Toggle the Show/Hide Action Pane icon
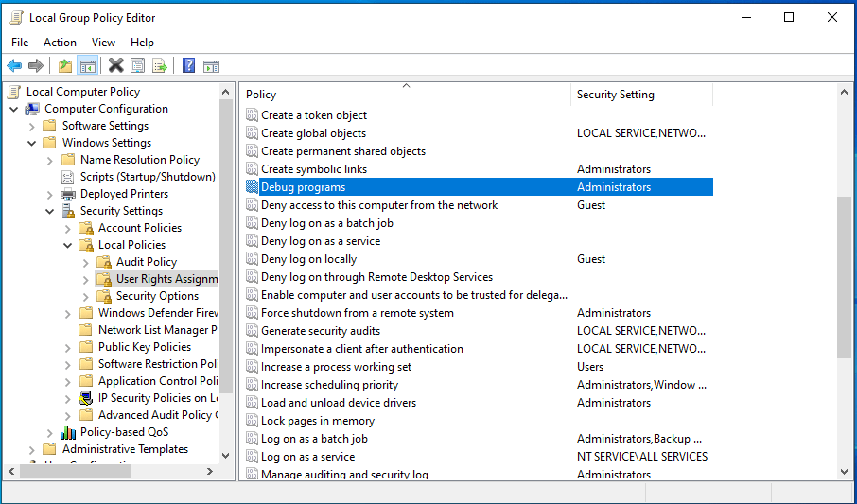857x504 pixels. click(211, 65)
